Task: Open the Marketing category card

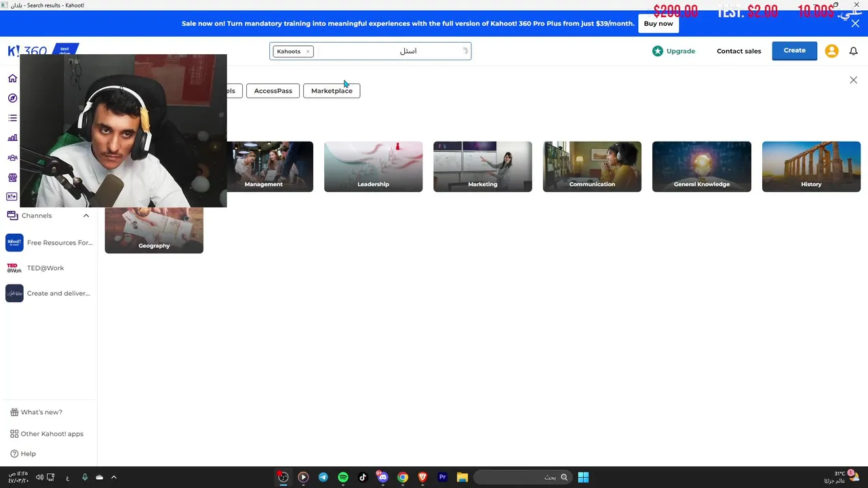Action: 483,167
